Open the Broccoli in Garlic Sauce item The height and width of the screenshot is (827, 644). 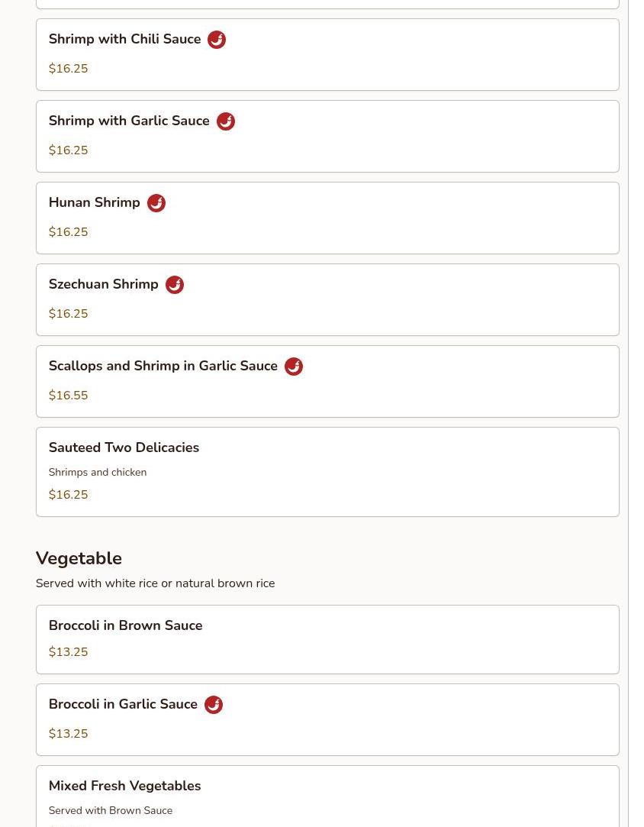pyautogui.click(x=327, y=720)
